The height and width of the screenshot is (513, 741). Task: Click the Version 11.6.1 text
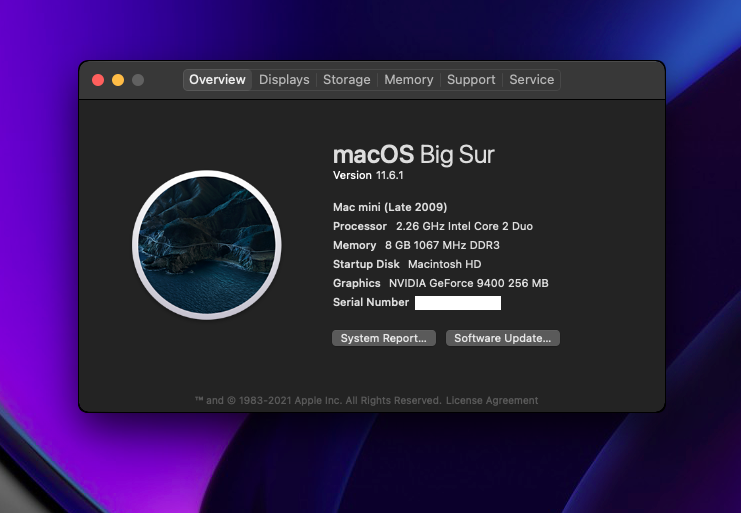point(368,175)
